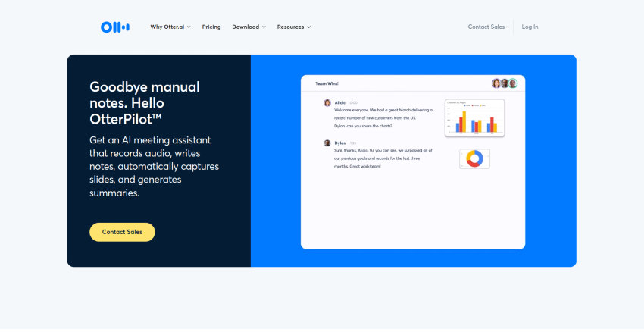Screen dimensions: 644x332
Task: Click the Log In link
Action: pos(530,27)
